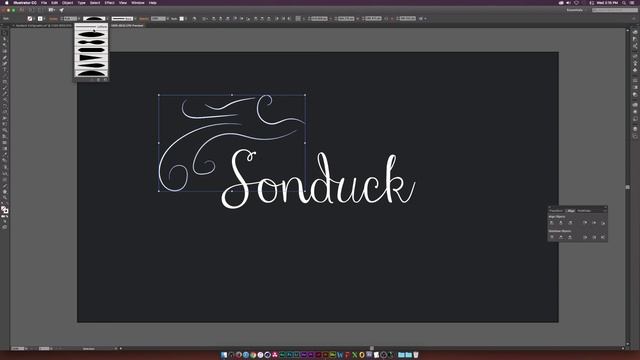Open Finder from the Dock
Image resolution: width=640 pixels, height=360 pixels.
click(x=224, y=355)
